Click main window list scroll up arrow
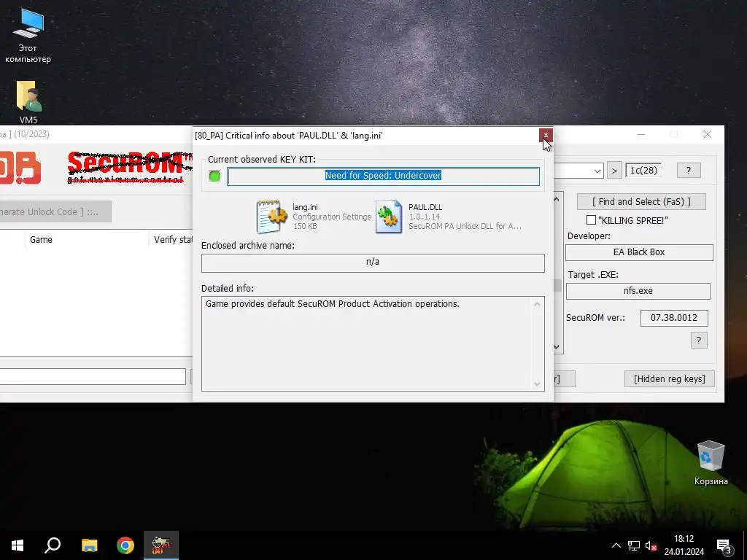 [557, 200]
